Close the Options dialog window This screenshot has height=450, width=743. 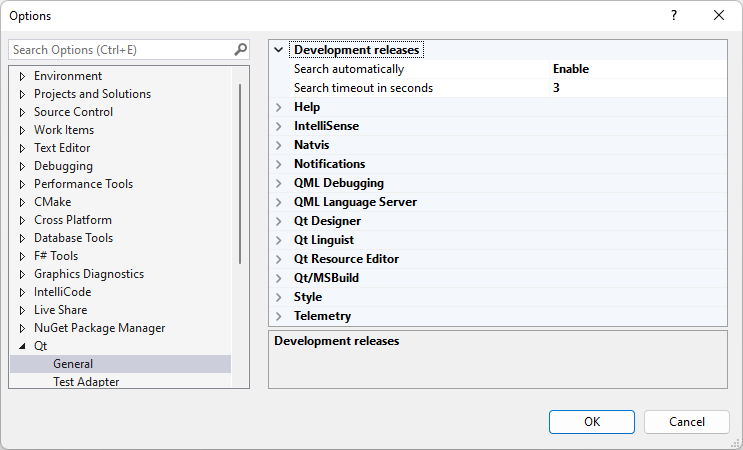tap(719, 15)
